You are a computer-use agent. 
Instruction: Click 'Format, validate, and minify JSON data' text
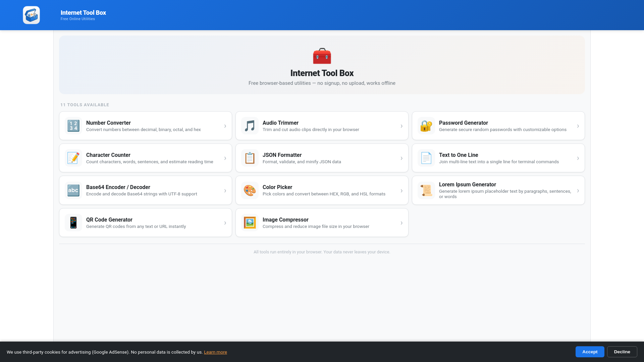pos(302,162)
